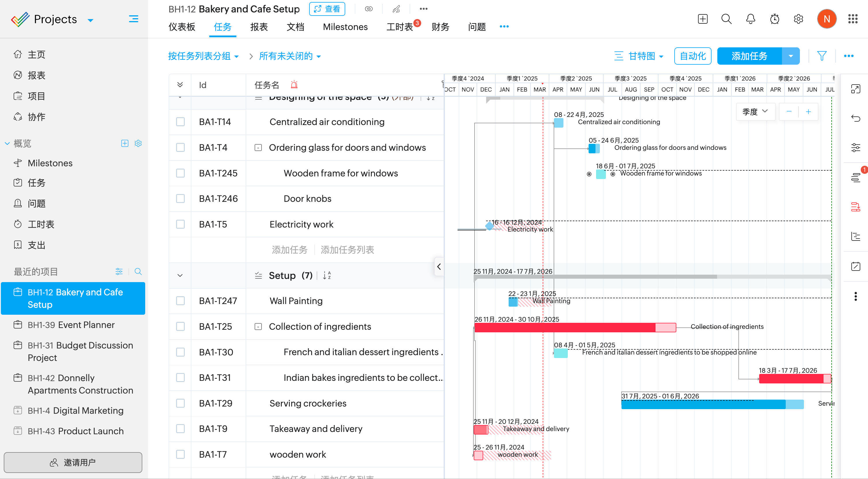Click the undo arrow in right panel
868x479 pixels.
click(x=855, y=118)
